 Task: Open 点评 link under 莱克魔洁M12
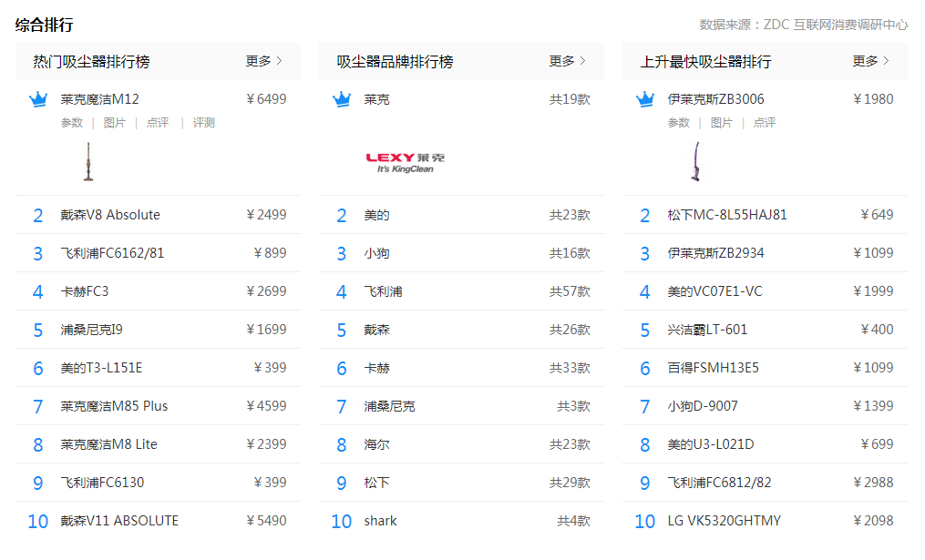click(x=158, y=123)
